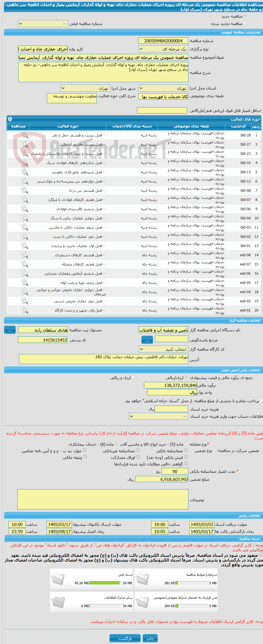
Task: Click the متن قرارداد size progress bar
Action: 192,606
